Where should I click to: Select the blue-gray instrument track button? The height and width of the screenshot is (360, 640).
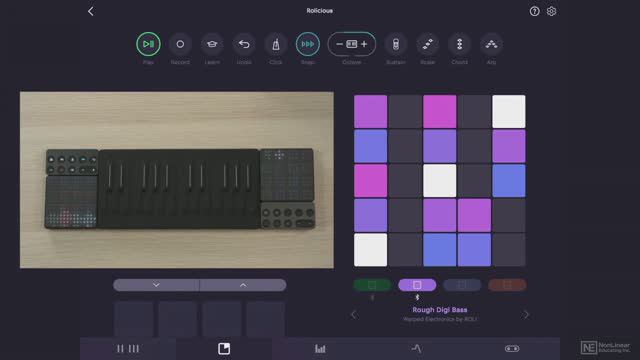pyautogui.click(x=462, y=285)
